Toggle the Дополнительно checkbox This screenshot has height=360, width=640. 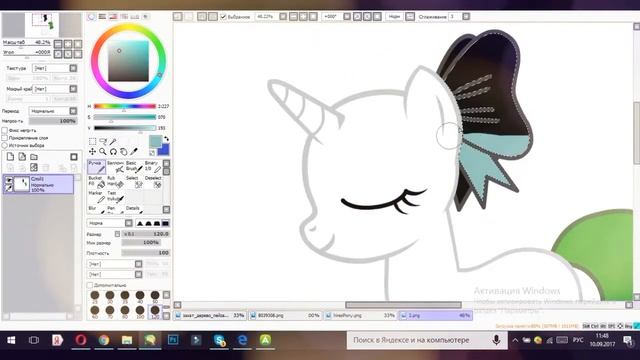[90, 285]
